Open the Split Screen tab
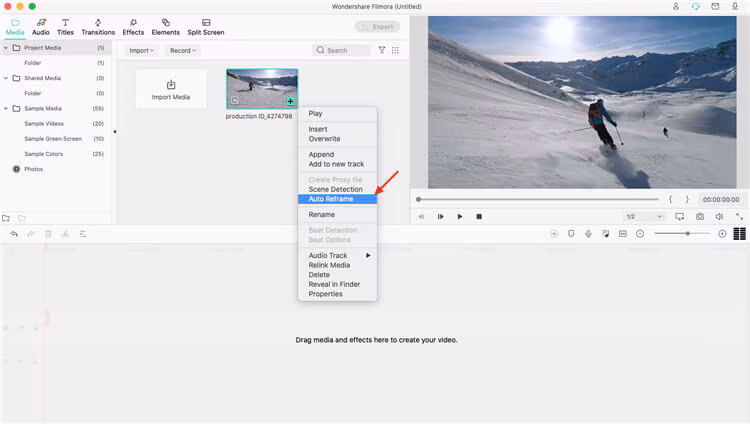Viewport: 750px width, 424px height. point(206,27)
